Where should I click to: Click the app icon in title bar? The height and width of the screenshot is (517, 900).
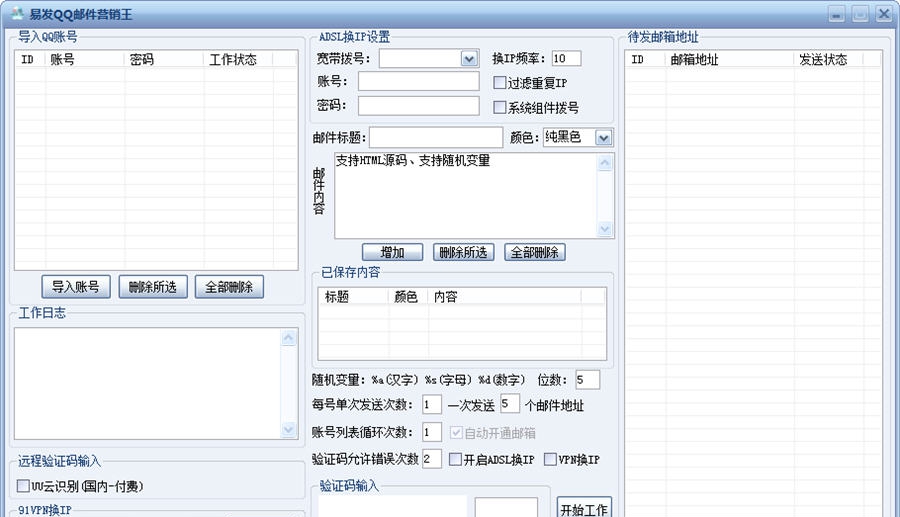[17, 13]
